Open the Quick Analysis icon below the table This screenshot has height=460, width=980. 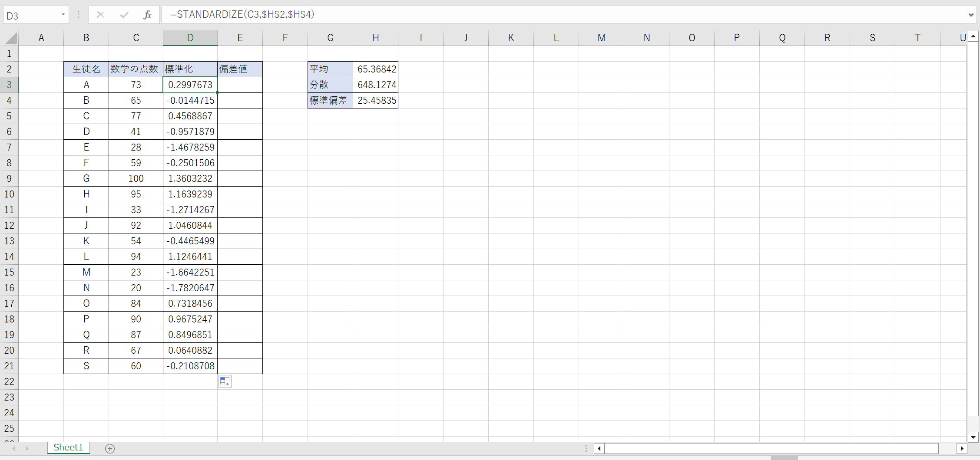click(225, 381)
